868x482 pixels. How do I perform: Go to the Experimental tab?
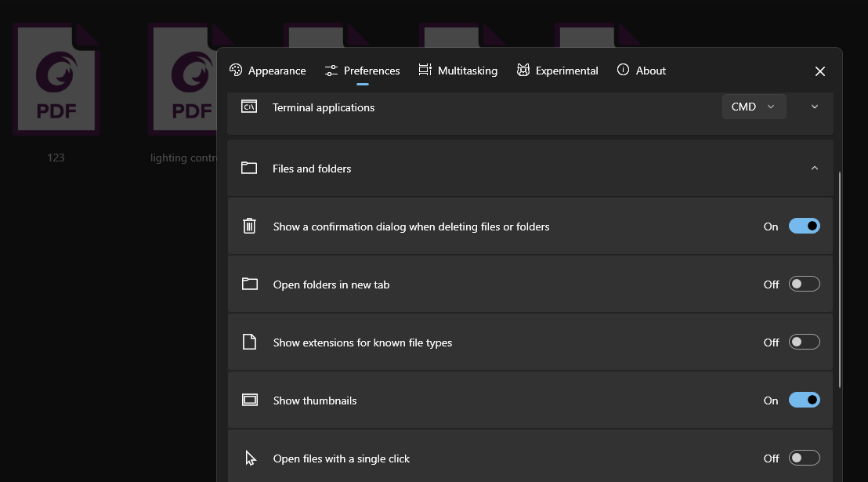point(558,71)
